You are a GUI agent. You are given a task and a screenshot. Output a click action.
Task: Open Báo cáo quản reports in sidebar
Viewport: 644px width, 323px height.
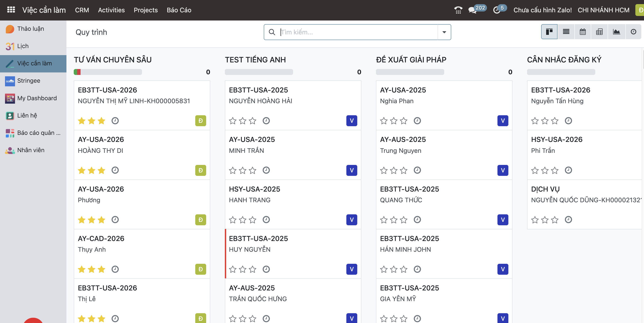pos(33,133)
